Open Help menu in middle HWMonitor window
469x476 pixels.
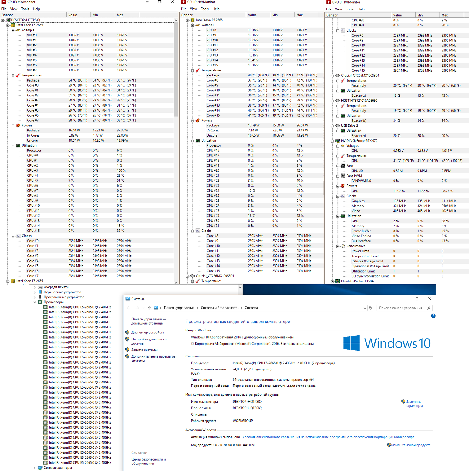(216, 9)
